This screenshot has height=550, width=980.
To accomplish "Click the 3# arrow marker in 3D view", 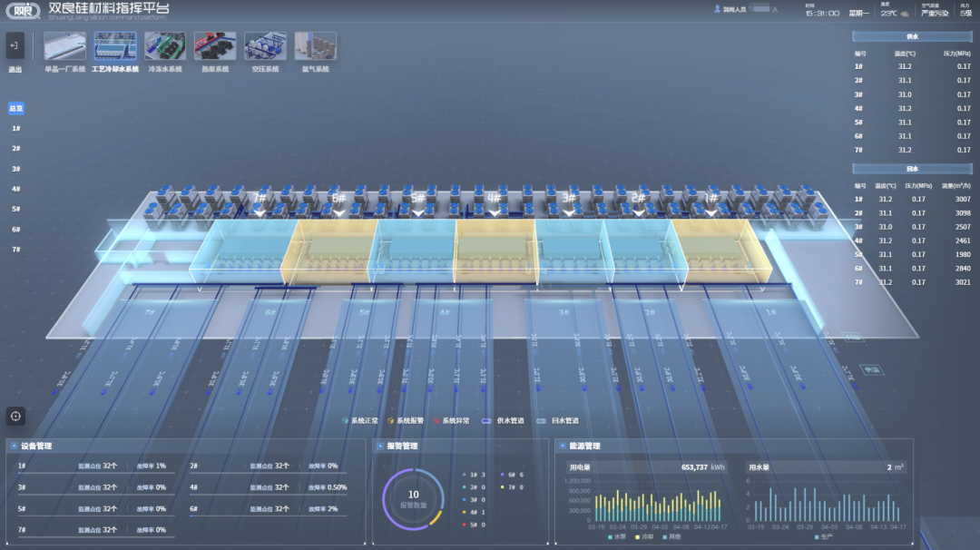I will 569,213.
